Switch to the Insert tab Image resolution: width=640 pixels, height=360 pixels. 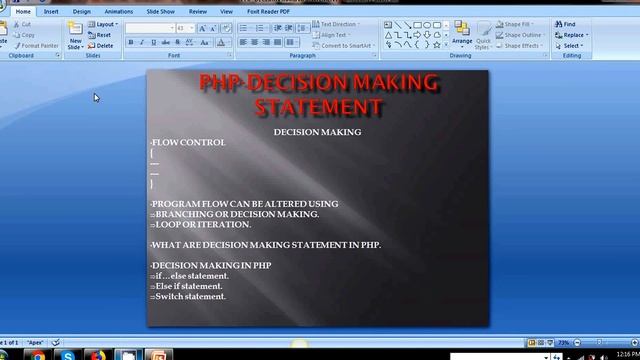pyautogui.click(x=51, y=12)
